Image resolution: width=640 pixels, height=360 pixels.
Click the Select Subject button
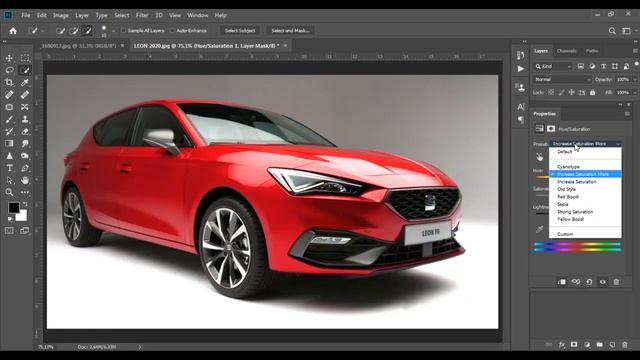240,31
